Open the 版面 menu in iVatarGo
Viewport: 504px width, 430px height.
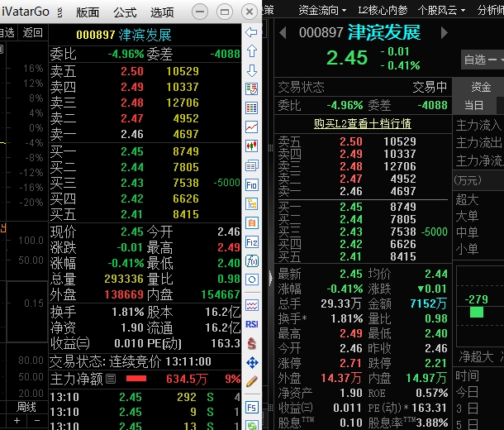pyautogui.click(x=88, y=12)
